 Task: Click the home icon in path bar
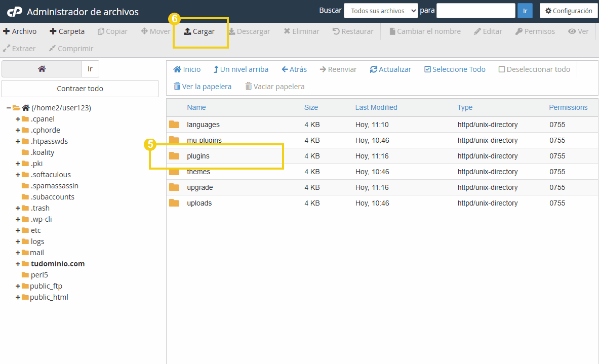(x=42, y=69)
